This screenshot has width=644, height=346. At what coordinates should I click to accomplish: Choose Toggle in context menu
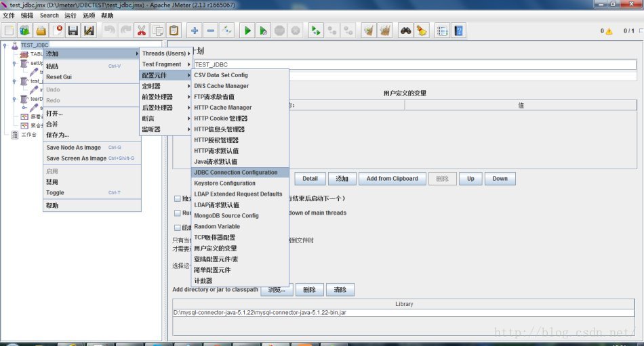tap(92, 192)
